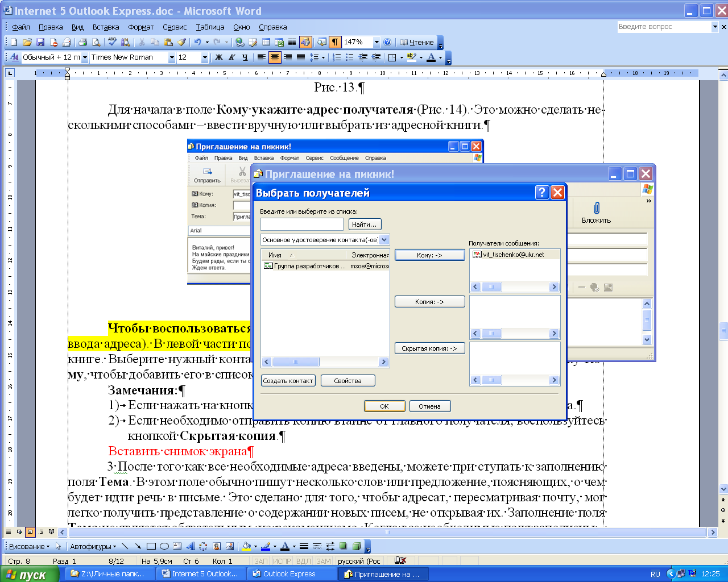This screenshot has height=582, width=728.
Task: Insert a table icon
Action: [x=266, y=42]
